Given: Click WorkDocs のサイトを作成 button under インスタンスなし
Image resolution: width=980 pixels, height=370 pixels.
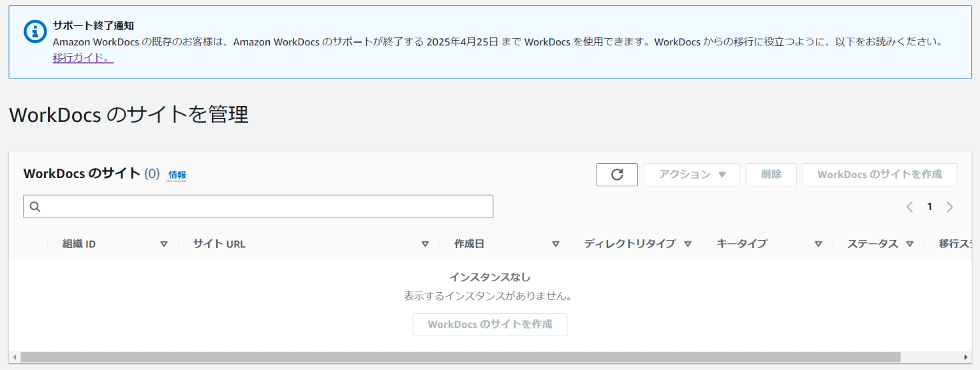Looking at the screenshot, I should click(x=490, y=324).
